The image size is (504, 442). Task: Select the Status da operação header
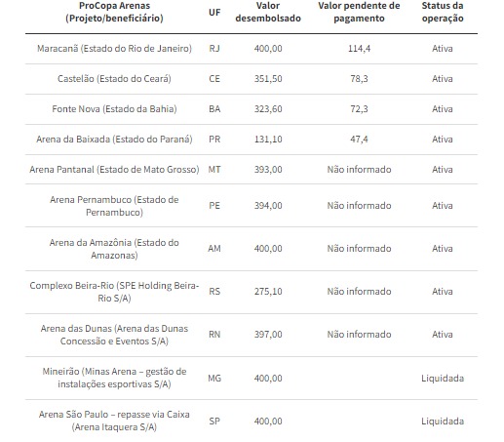(443, 12)
